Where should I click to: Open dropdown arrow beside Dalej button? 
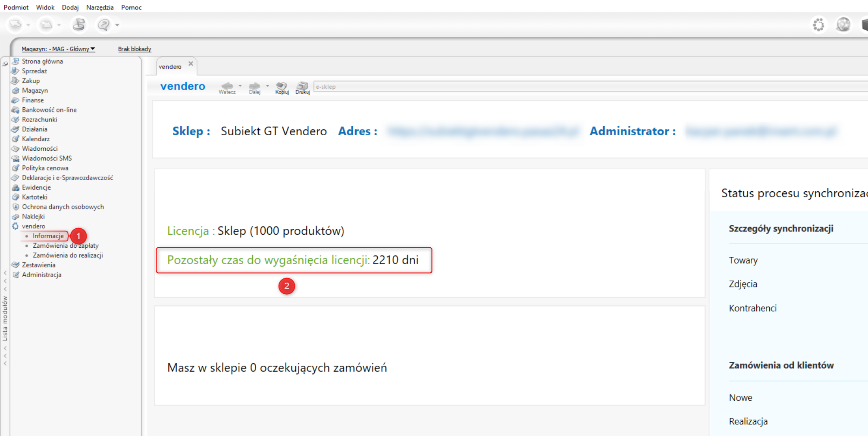tap(267, 86)
